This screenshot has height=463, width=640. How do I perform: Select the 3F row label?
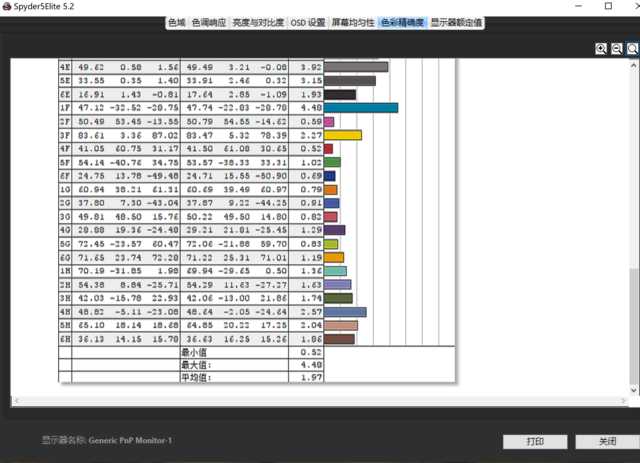65,135
